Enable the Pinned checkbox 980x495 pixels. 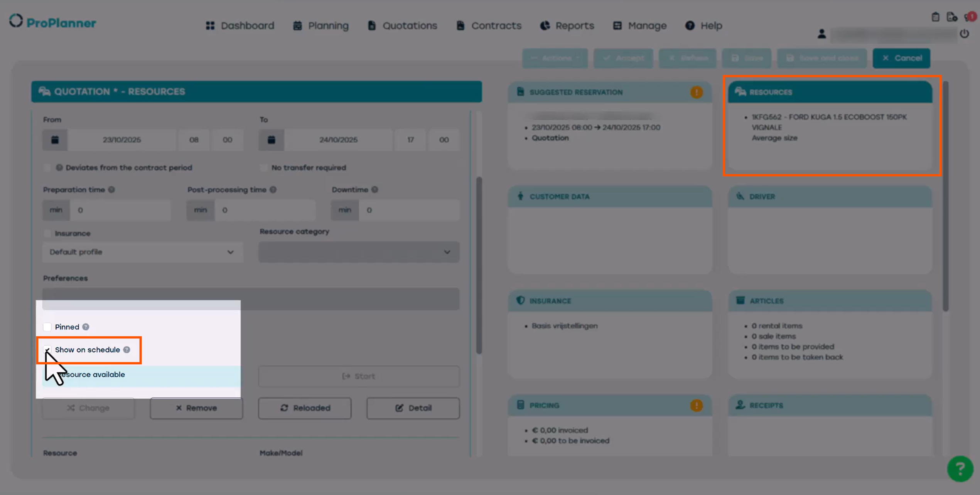47,327
